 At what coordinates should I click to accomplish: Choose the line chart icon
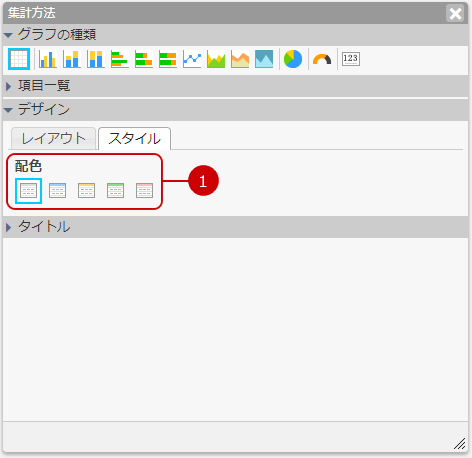192,59
